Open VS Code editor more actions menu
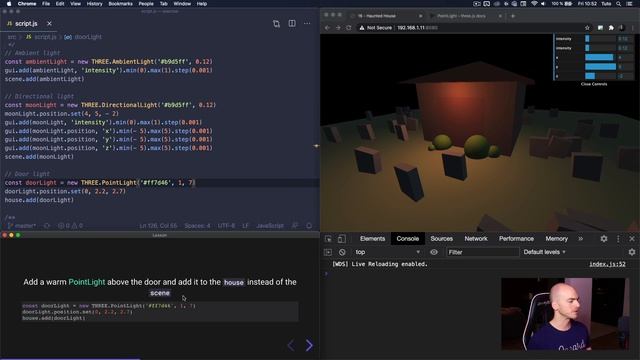Screen dimensions: 640x360 click(x=307, y=23)
